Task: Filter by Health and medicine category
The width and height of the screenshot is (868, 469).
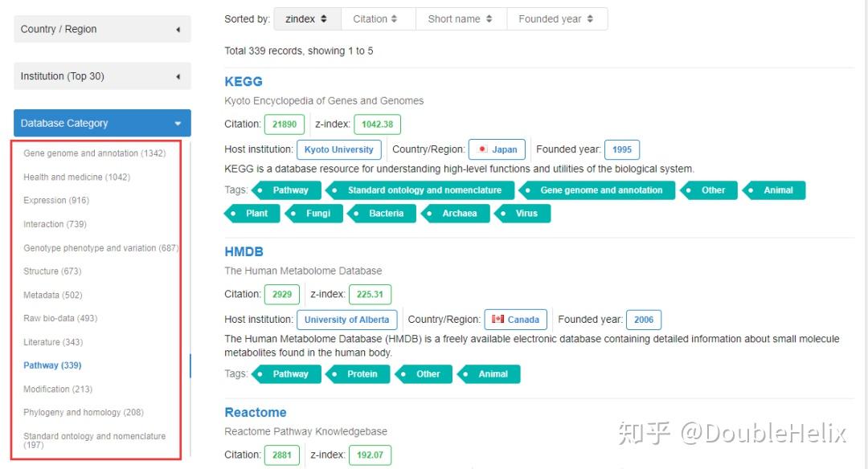Action: 76,177
